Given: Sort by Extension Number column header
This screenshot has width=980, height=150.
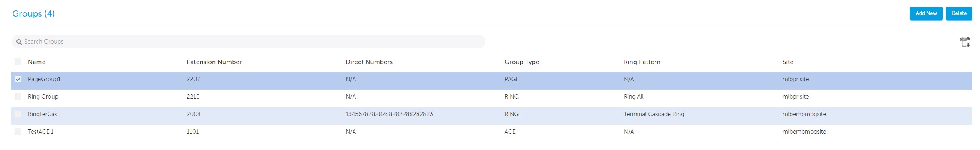Looking at the screenshot, I should tap(214, 62).
